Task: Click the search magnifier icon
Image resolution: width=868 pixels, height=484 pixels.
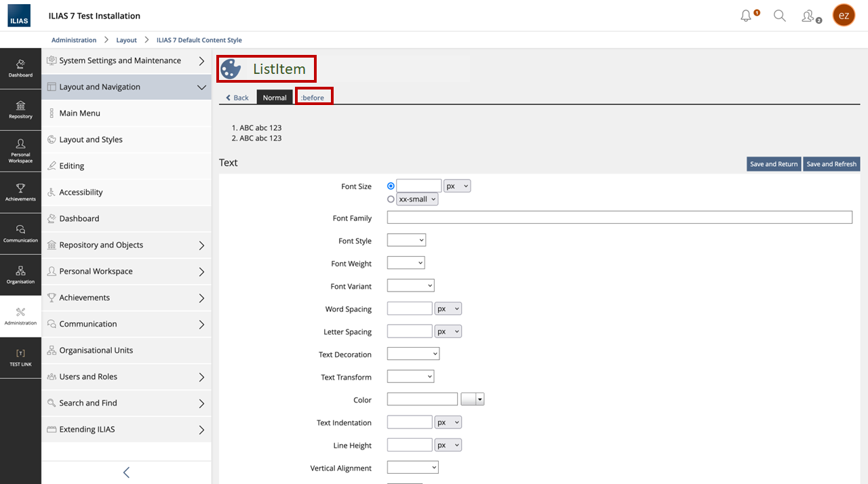Action: click(x=780, y=16)
